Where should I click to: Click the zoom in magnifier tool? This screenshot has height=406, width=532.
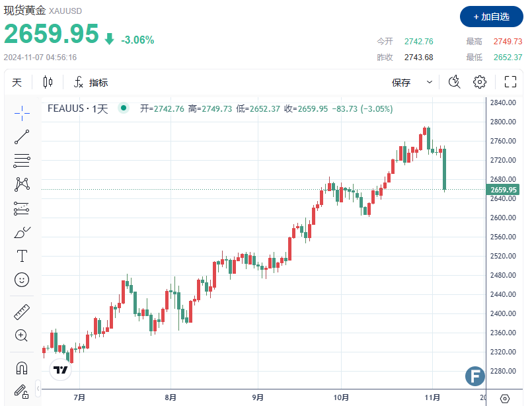click(22, 335)
